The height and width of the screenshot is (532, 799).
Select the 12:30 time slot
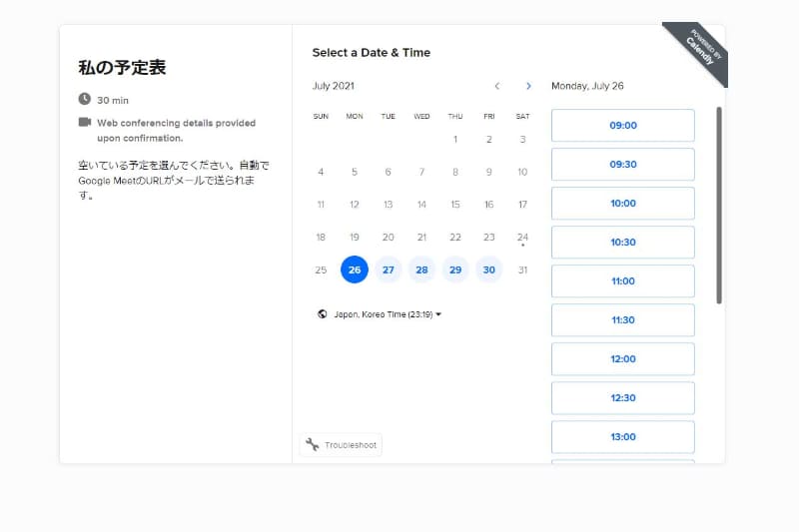(622, 398)
